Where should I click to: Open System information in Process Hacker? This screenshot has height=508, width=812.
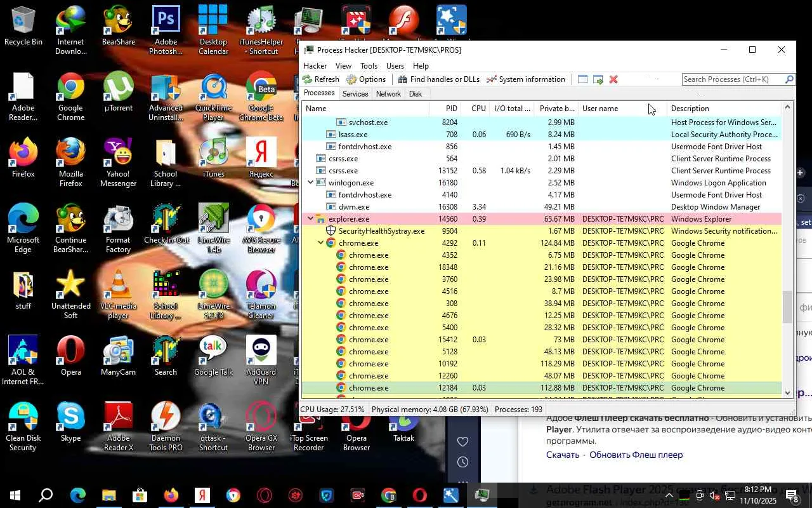525,79
